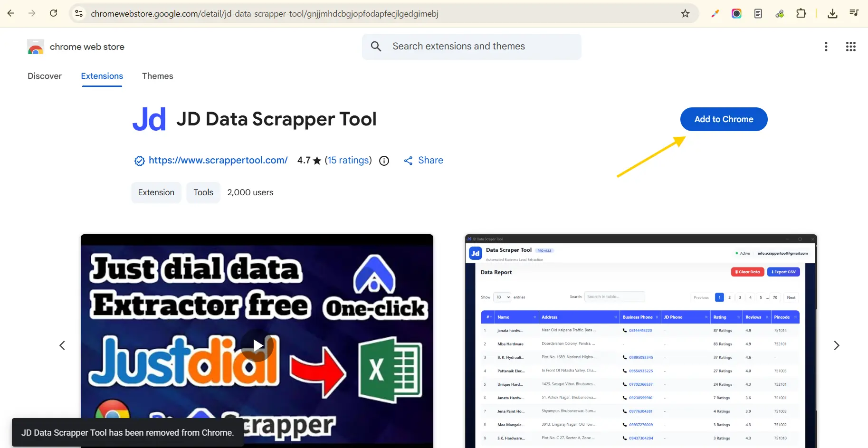Click the Extension category chip
This screenshot has width=868, height=448.
point(156,192)
